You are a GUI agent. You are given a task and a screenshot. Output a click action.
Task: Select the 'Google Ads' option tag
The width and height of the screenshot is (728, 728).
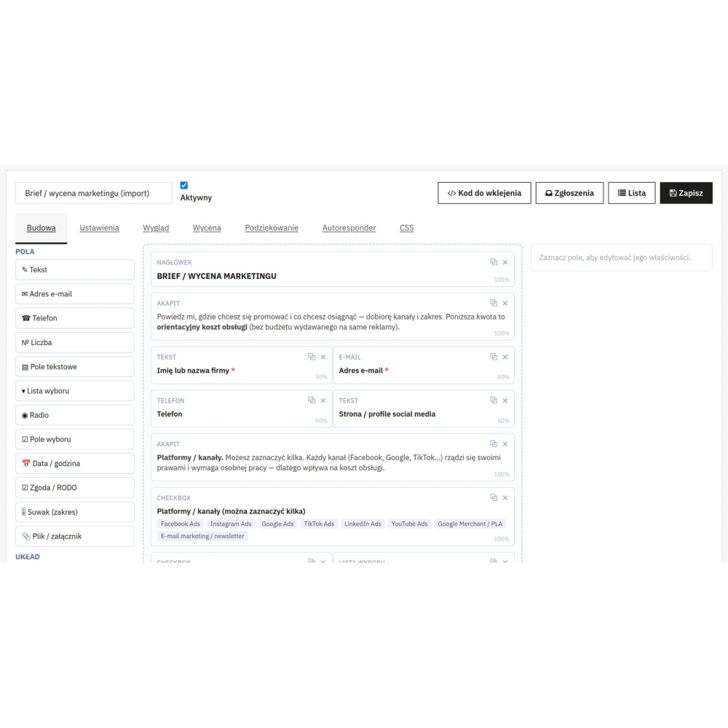click(x=277, y=523)
